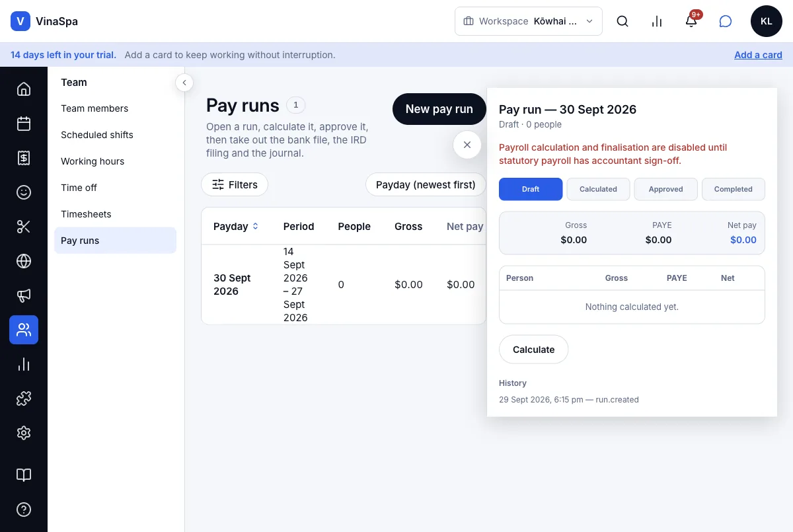Open Team members in Team menu
Viewport: 793px width, 532px height.
point(115,108)
